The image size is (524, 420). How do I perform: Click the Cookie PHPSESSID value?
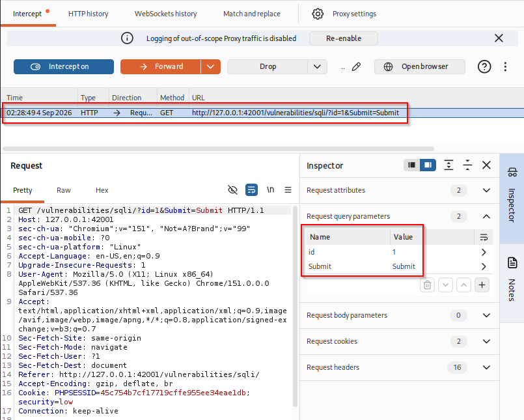click(172, 393)
